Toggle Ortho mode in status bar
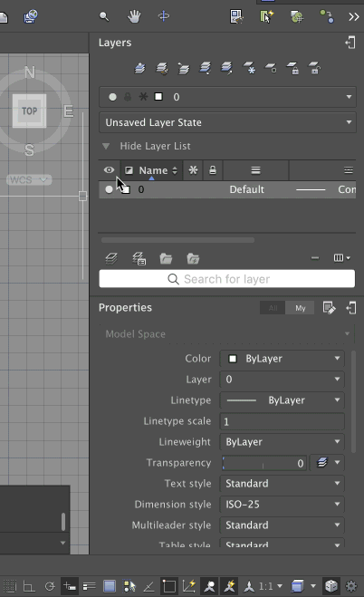 29,586
